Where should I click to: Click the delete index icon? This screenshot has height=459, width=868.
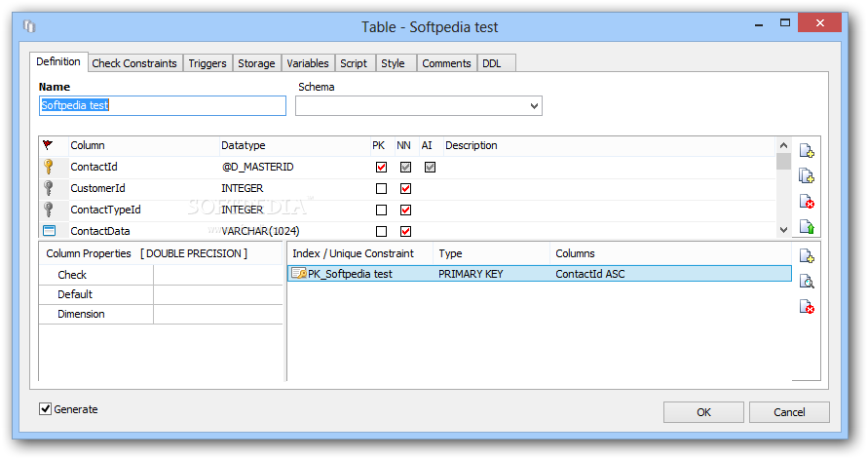807,307
